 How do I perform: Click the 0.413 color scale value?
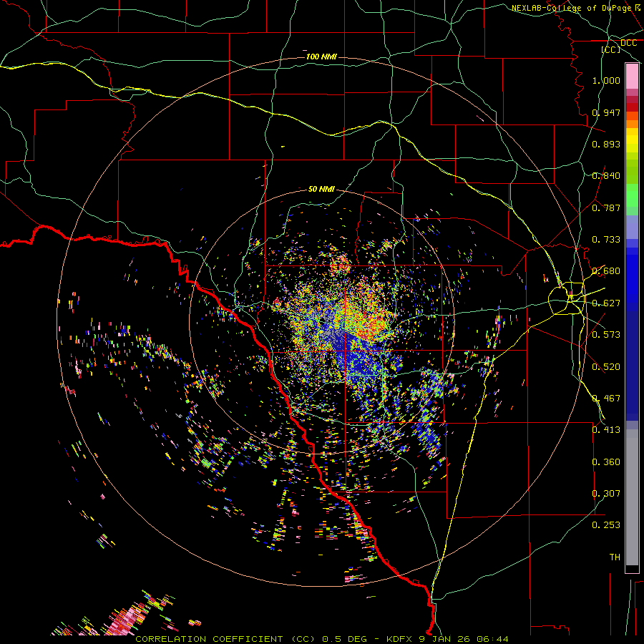tap(606, 430)
